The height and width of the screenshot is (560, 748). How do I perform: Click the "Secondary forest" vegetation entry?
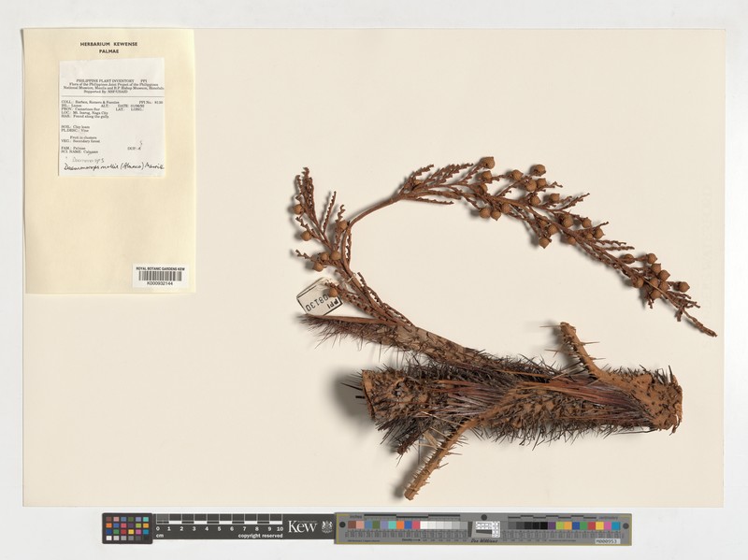(x=85, y=141)
